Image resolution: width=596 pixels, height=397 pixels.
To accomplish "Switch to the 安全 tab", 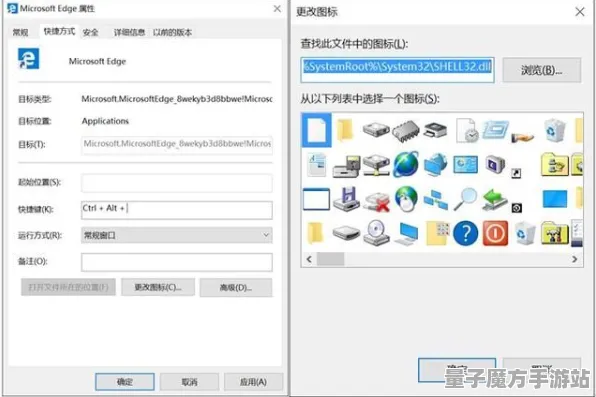I will point(90,32).
